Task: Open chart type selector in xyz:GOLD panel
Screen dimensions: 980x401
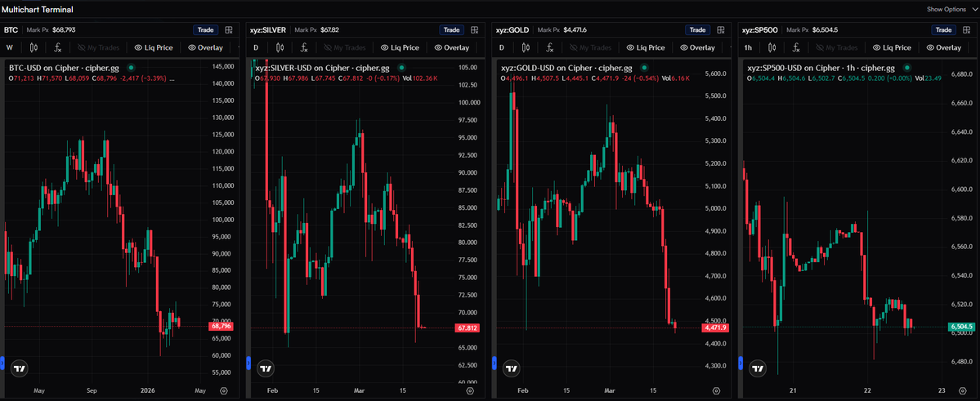Action: tap(526, 47)
